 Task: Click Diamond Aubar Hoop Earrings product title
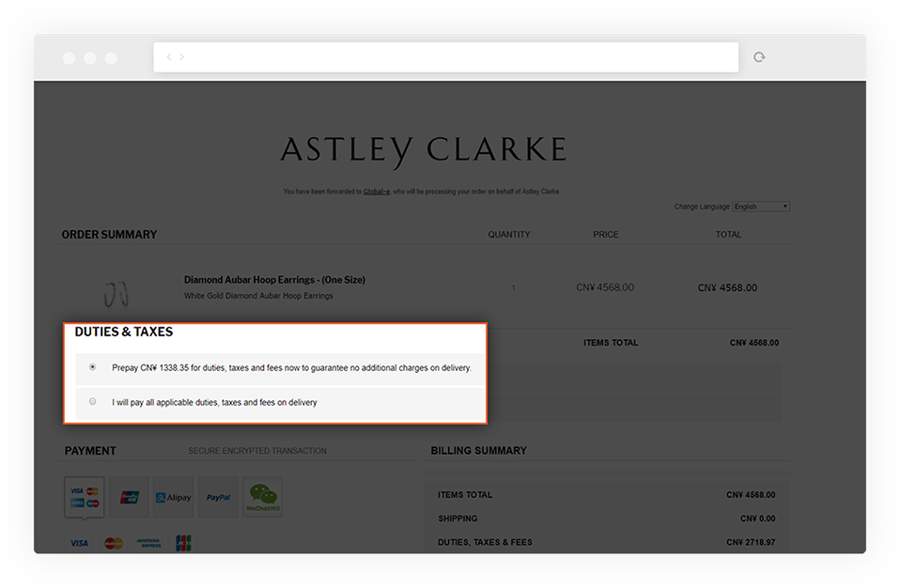click(x=274, y=280)
